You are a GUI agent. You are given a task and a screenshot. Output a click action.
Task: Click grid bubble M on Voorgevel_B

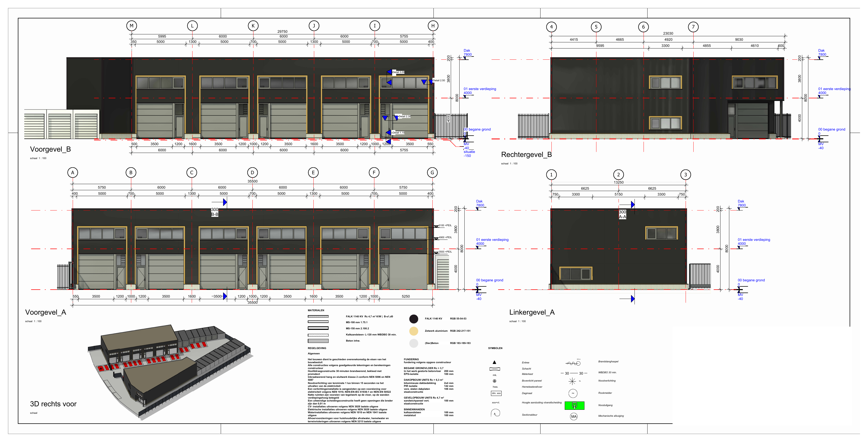coord(132,26)
